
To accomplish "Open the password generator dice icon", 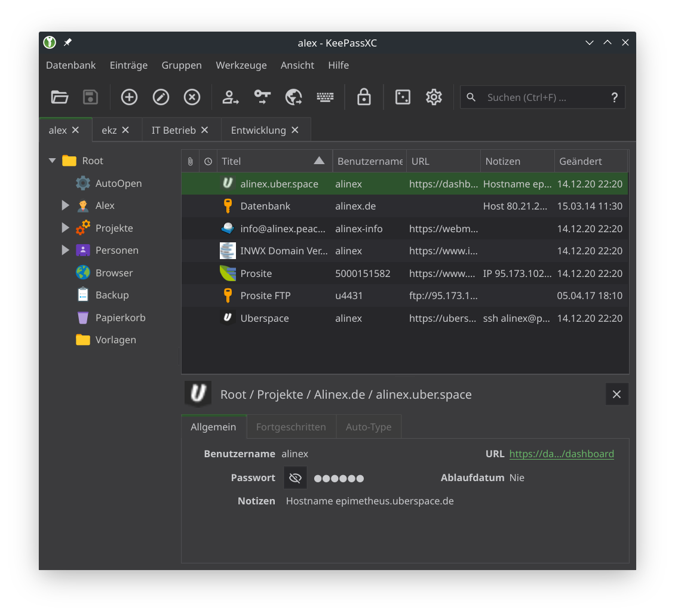I will point(403,97).
